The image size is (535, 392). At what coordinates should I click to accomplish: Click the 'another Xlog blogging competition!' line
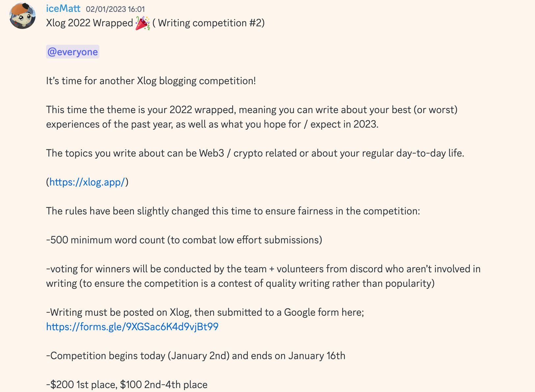pos(151,81)
